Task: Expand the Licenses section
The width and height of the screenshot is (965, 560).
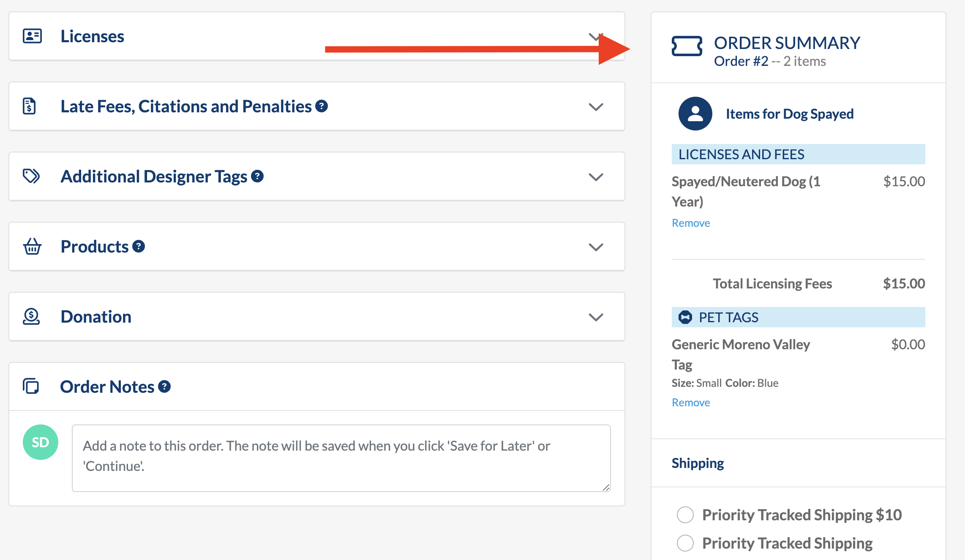Action: pos(596,36)
